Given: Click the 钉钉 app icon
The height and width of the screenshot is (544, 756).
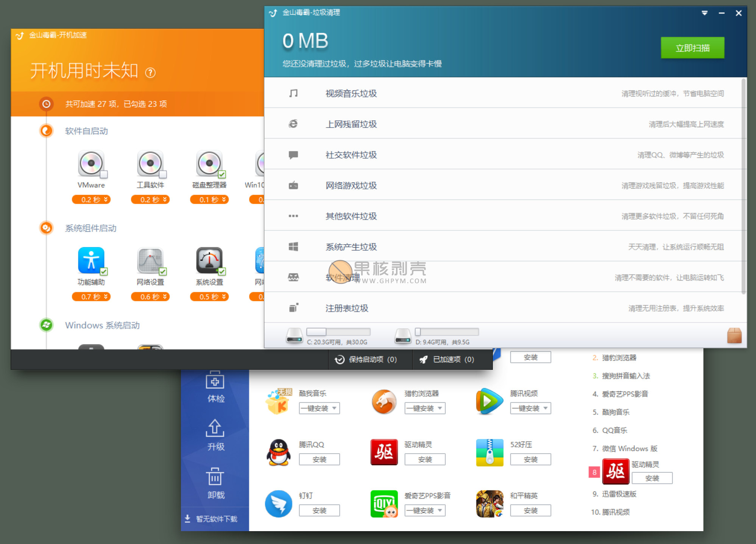Looking at the screenshot, I should coord(279,503).
